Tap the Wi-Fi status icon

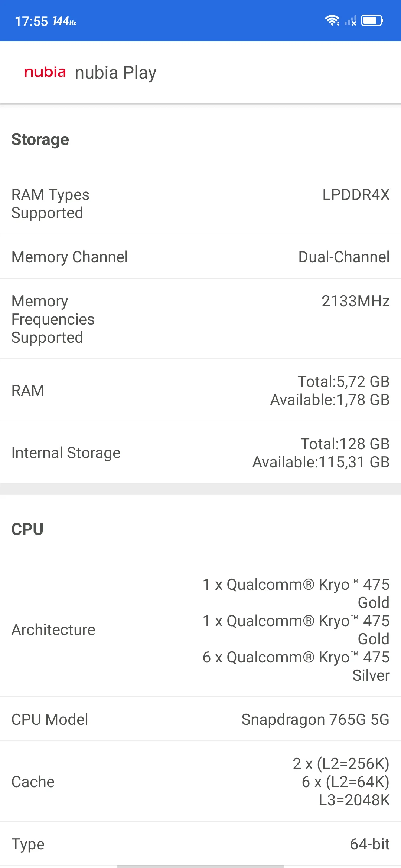(332, 20)
